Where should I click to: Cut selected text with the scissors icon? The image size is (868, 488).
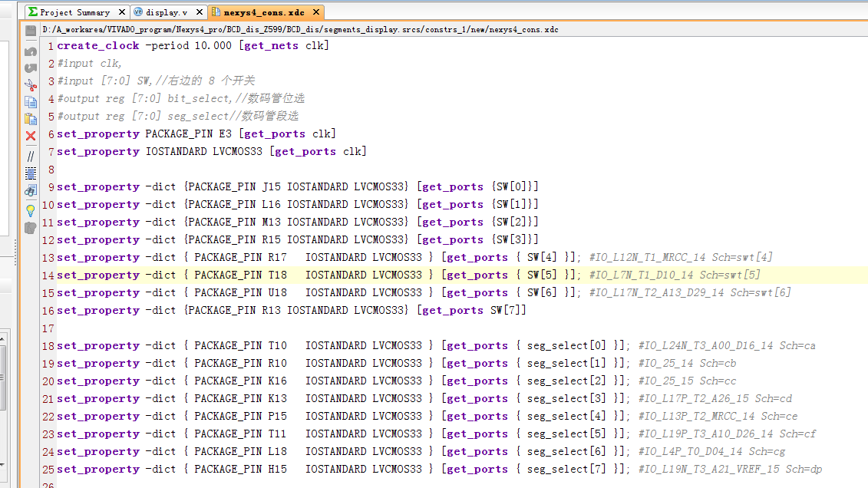click(31, 84)
